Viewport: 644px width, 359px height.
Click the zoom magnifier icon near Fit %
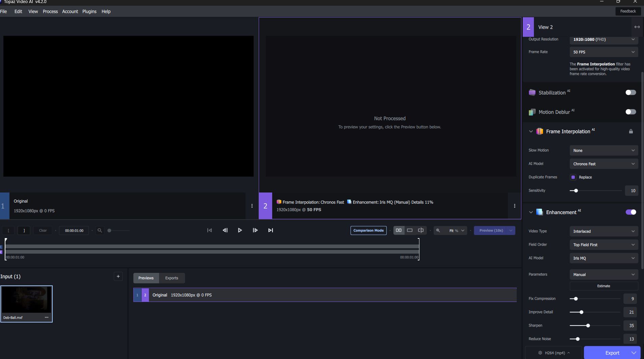pos(438,230)
